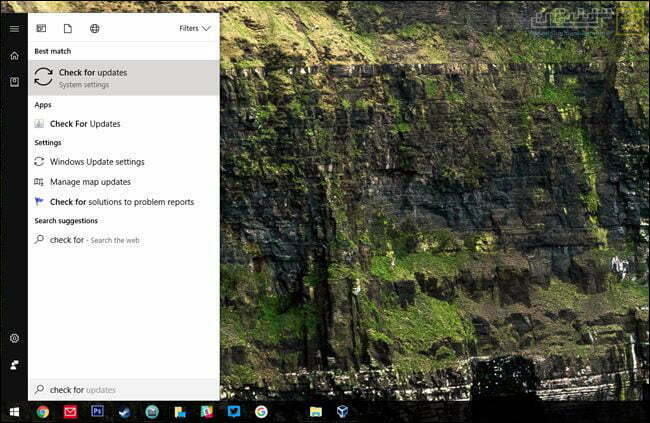Open File Explorer from the taskbar
Viewport: 650px width, 423px height.
[x=315, y=411]
